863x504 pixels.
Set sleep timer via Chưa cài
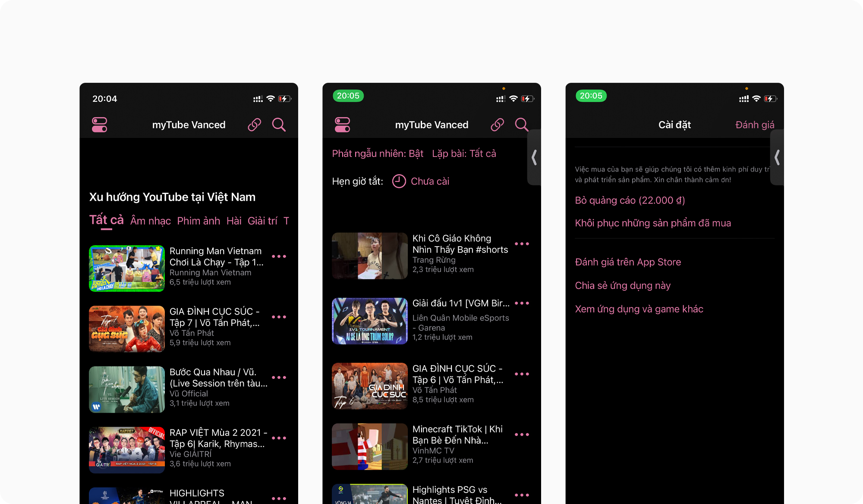(x=430, y=182)
